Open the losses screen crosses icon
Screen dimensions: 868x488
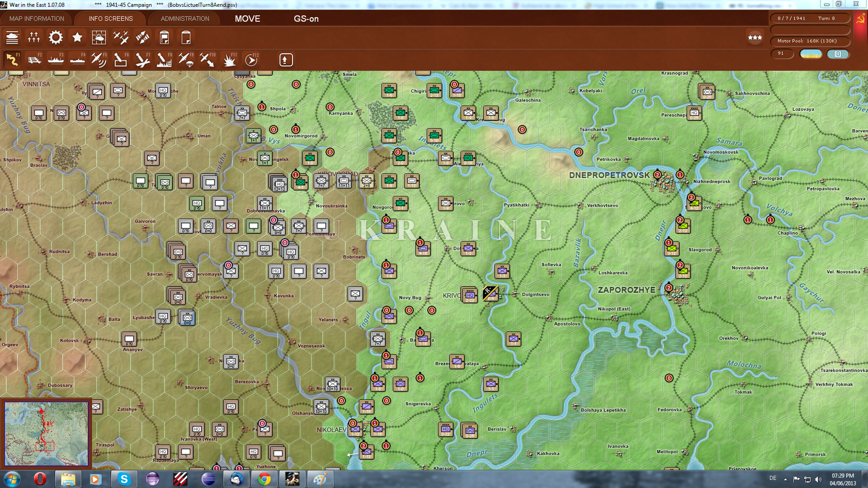pyautogui.click(x=34, y=38)
